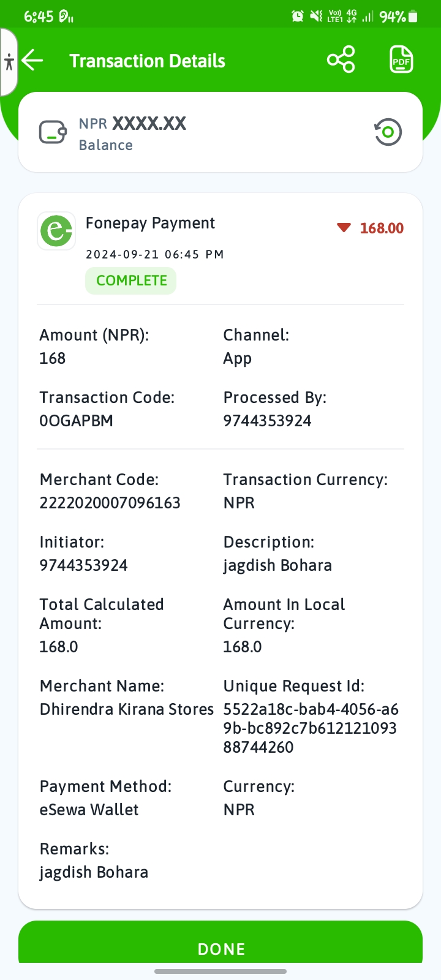Screen dimensions: 441x980
Task: Tap the Processed By number 9744353924
Action: point(268,421)
